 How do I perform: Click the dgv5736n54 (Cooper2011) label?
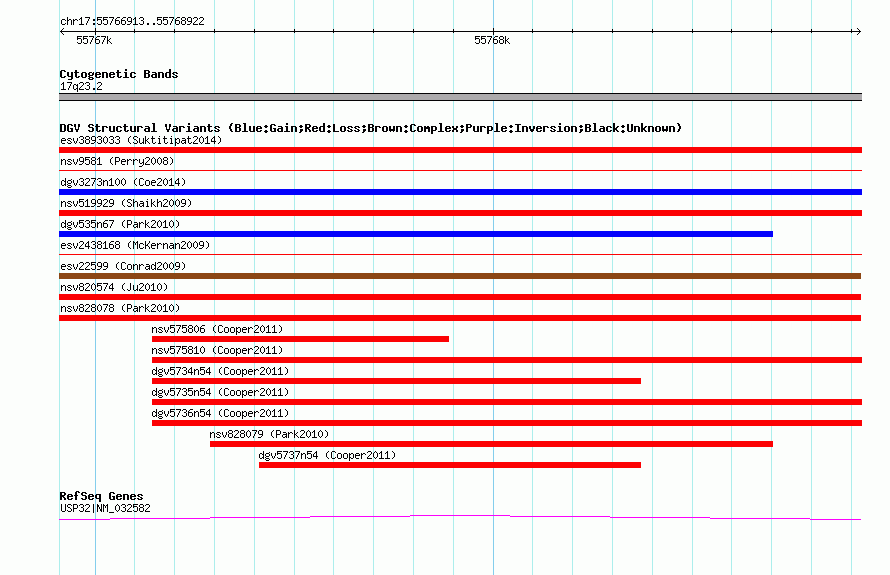pos(220,413)
